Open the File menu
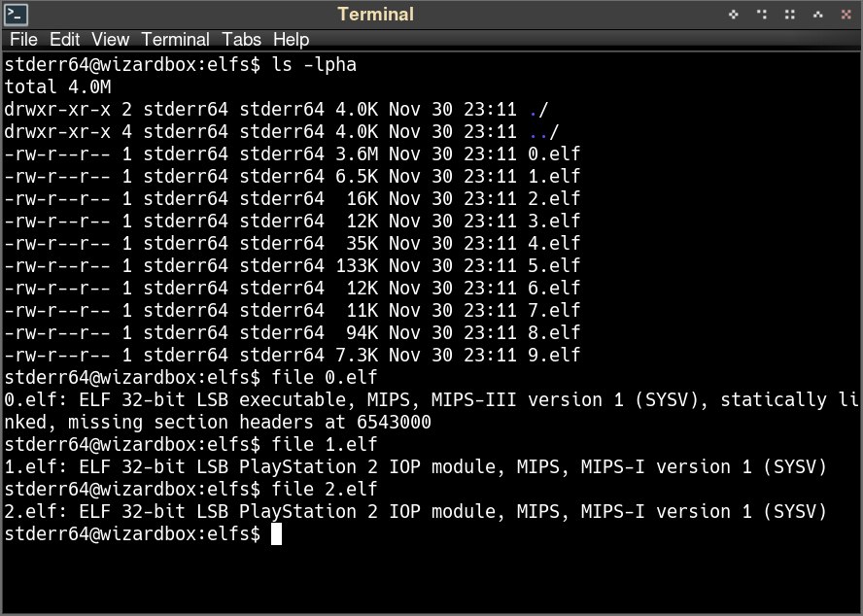Viewport: 863px width, 616px height. click(22, 40)
